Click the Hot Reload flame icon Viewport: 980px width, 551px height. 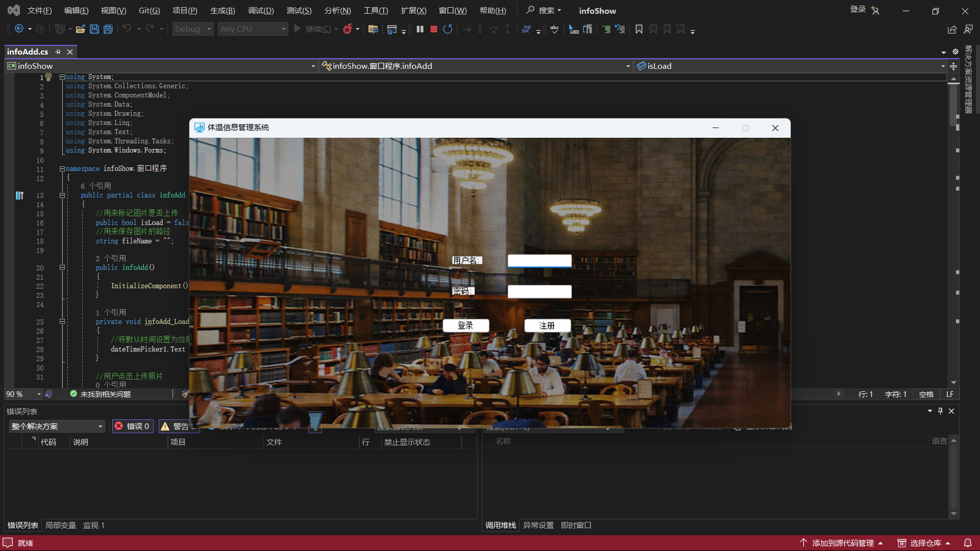(348, 29)
